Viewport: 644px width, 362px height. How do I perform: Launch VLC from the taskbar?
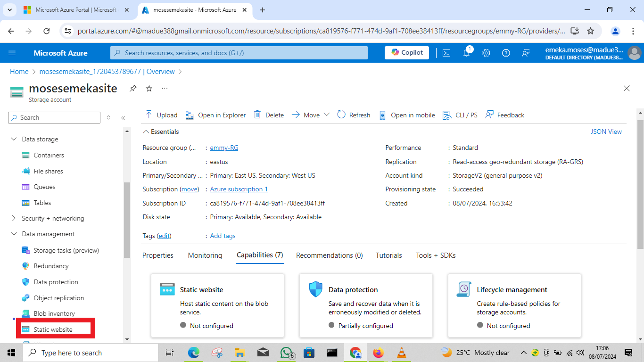point(402,353)
